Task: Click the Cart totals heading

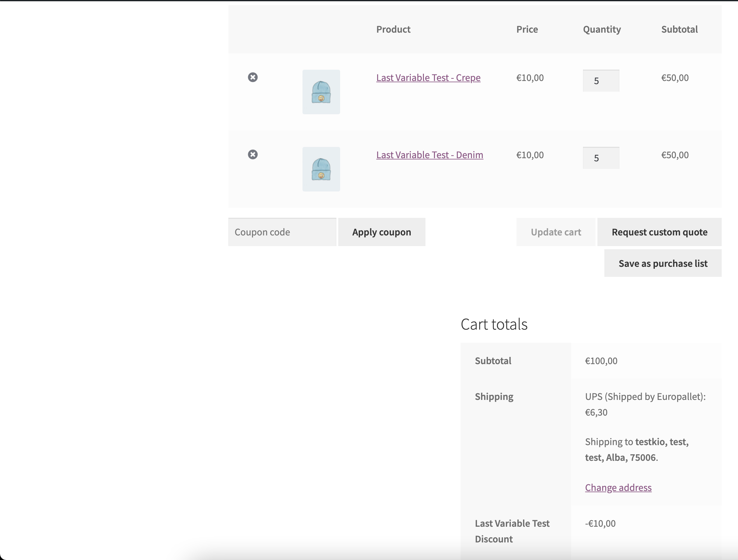Action: tap(494, 324)
